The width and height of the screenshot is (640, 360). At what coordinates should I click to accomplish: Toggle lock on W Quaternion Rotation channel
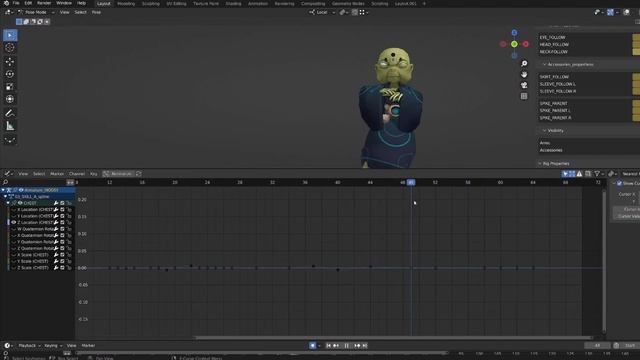pos(69,229)
